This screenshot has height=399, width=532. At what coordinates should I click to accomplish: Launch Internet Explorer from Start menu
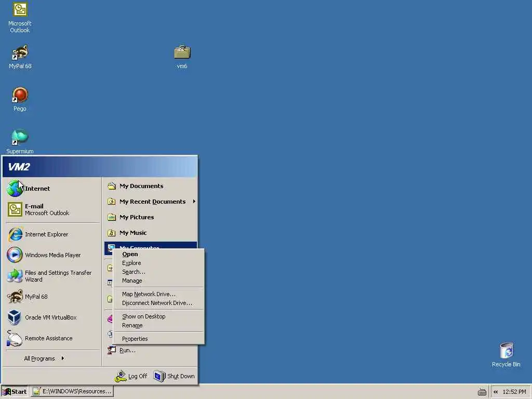pyautogui.click(x=53, y=234)
